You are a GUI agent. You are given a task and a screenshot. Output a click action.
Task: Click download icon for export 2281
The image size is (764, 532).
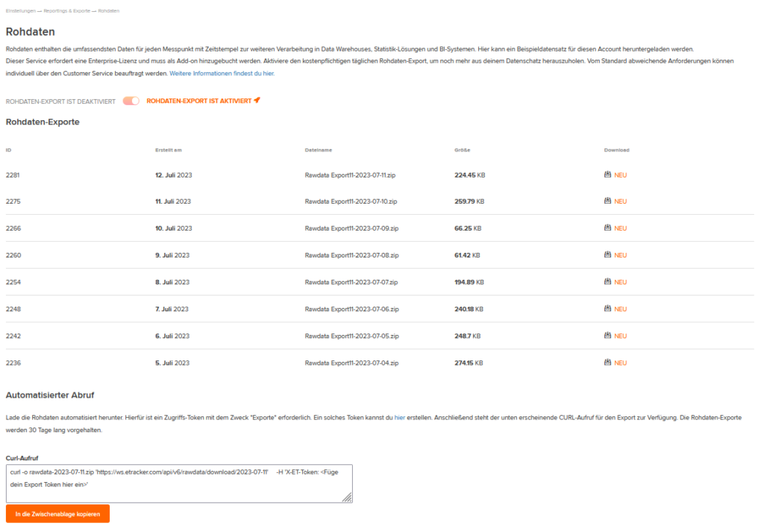click(607, 175)
